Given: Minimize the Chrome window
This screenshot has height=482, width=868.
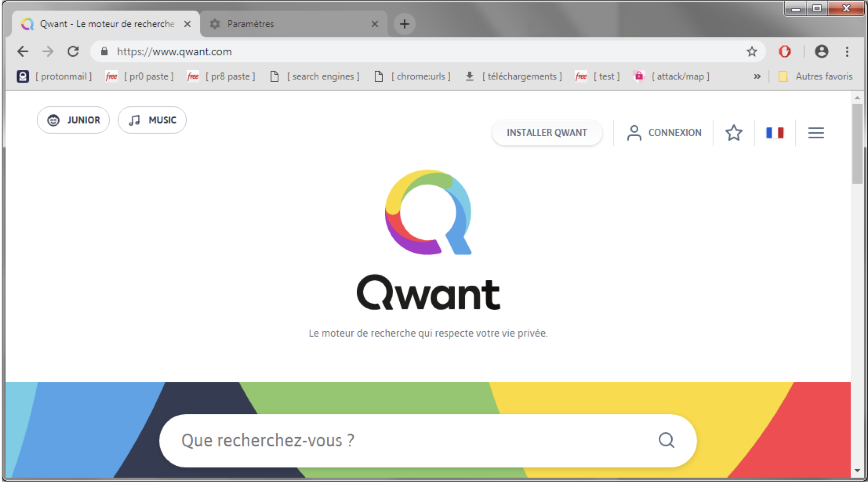Looking at the screenshot, I should tap(796, 8).
